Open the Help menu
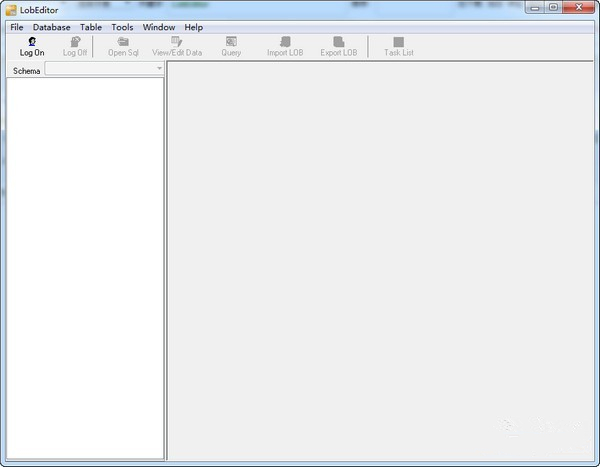Image resolution: width=600 pixels, height=467 pixels. point(194,27)
